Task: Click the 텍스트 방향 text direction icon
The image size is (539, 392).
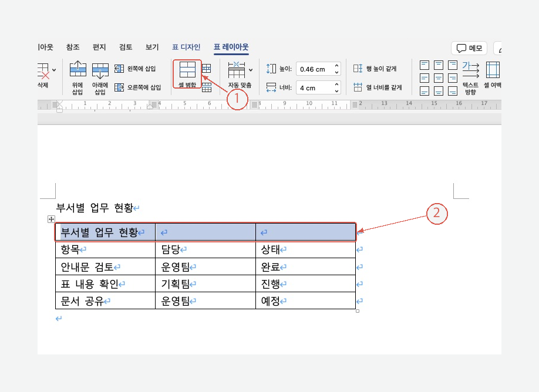Action: click(470, 70)
